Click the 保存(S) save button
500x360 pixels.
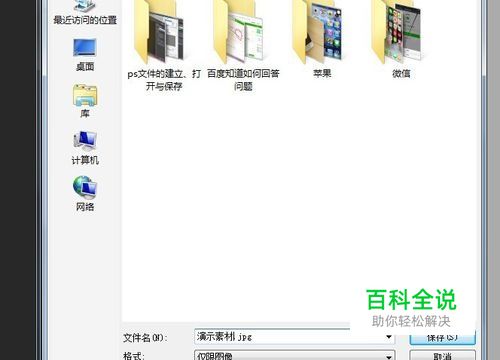click(442, 337)
